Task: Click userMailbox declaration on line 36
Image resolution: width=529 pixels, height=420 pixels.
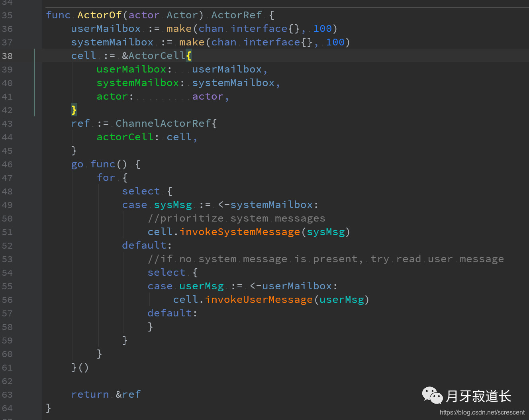Action: tap(106, 29)
